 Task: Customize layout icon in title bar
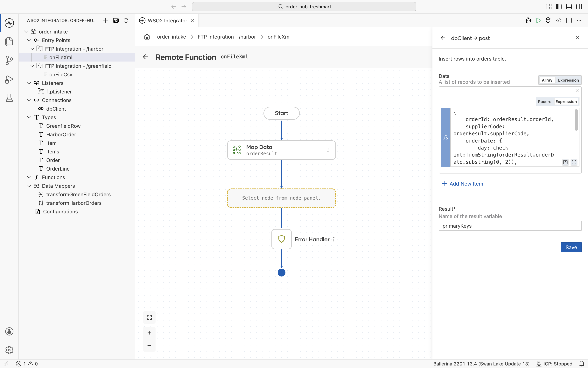[x=548, y=7]
